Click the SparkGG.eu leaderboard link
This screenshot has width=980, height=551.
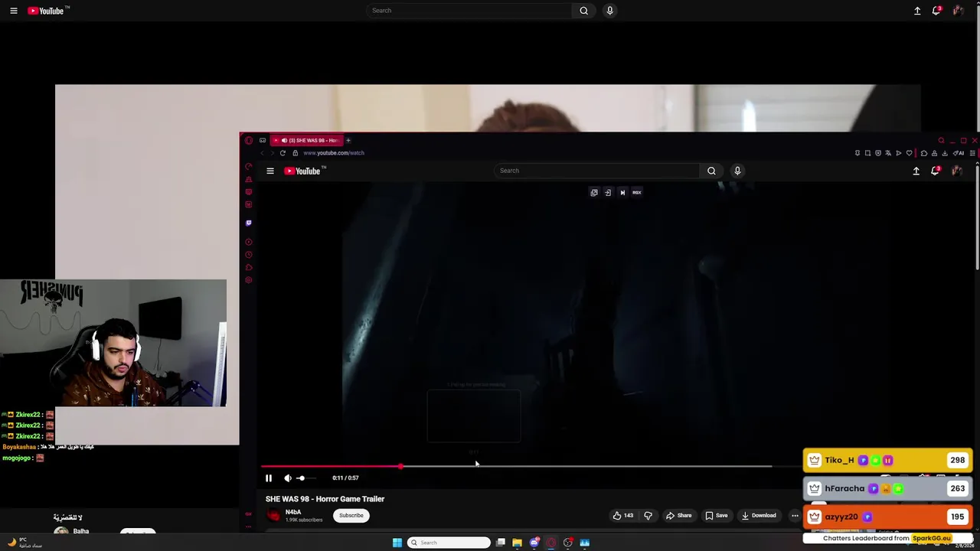click(932, 538)
